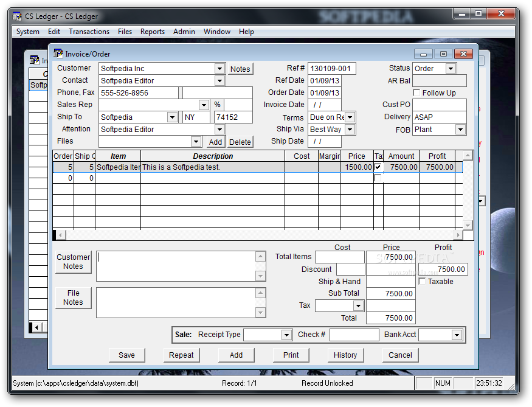Image resolution: width=532 pixels, height=407 pixels.
Task: Click the Ship & Hand amount field
Action: [x=391, y=282]
